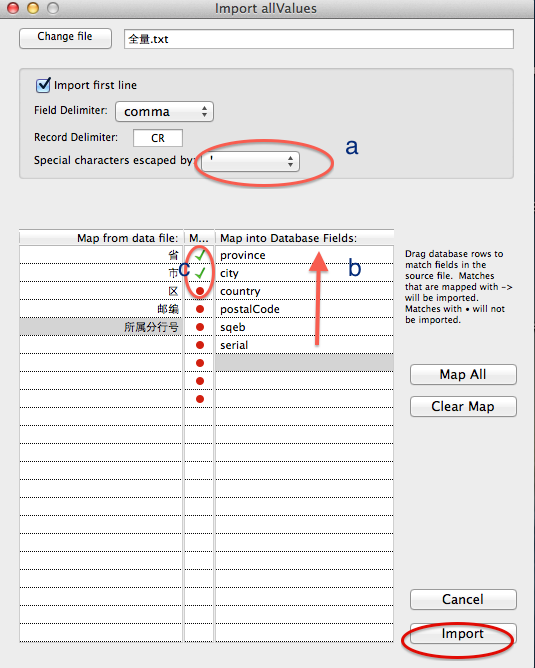Select the serial database field
Viewport: 535px width, 668px height.
point(305,344)
